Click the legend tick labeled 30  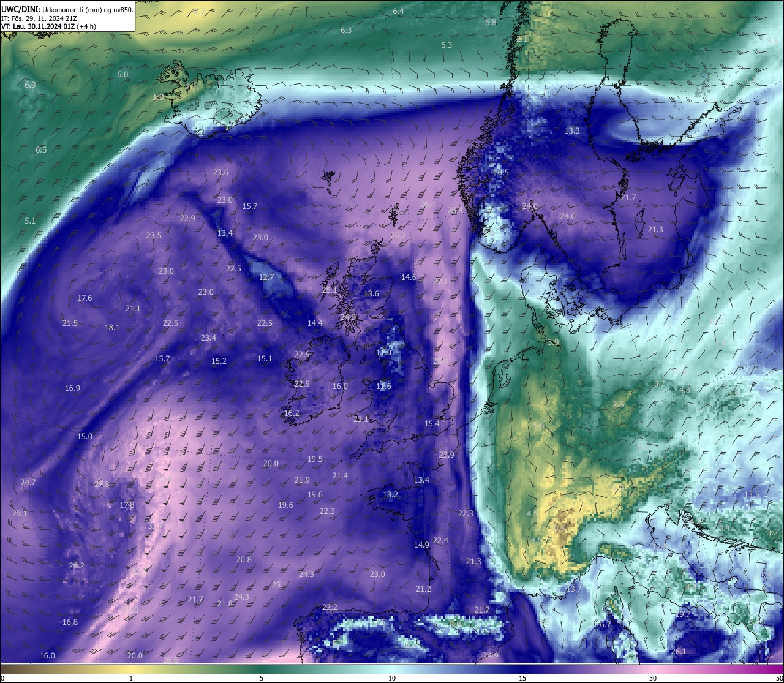653,678
